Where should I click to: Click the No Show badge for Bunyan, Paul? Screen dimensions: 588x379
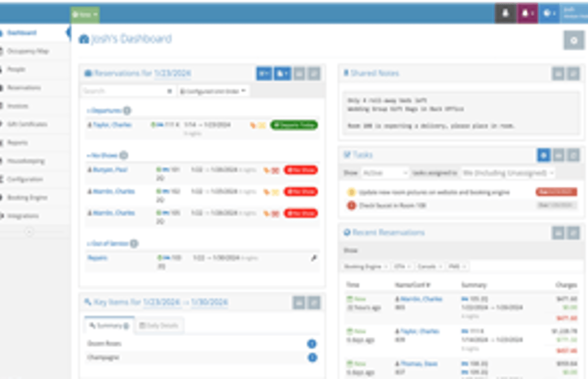[301, 170]
